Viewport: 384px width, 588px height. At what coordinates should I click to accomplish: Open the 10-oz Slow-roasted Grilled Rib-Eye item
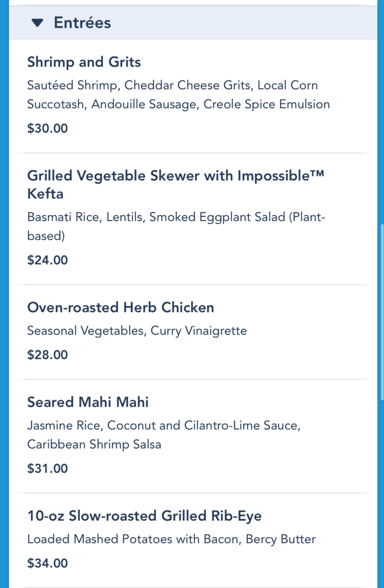point(144,516)
